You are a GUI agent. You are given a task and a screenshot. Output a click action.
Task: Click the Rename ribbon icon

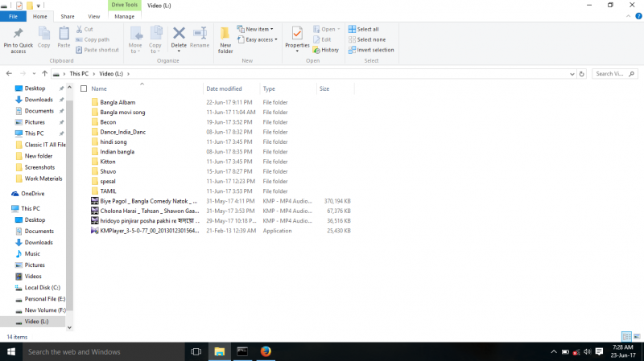200,33
